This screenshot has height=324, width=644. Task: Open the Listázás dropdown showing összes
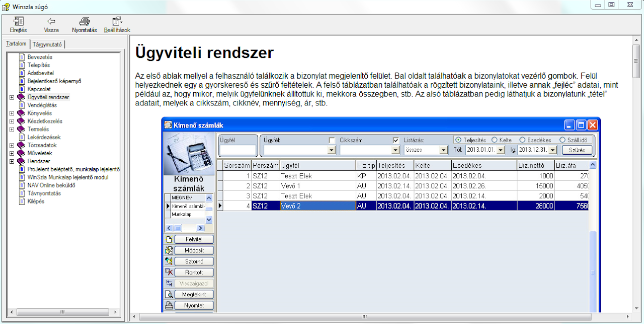pyautogui.click(x=444, y=150)
